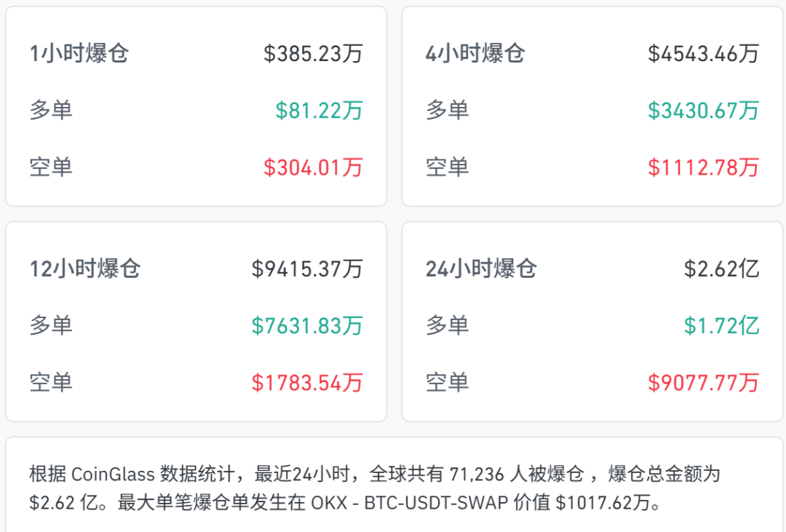Viewport: 786px width, 532px height.
Task: Click the red $9077.77万 short amount
Action: pos(703,383)
